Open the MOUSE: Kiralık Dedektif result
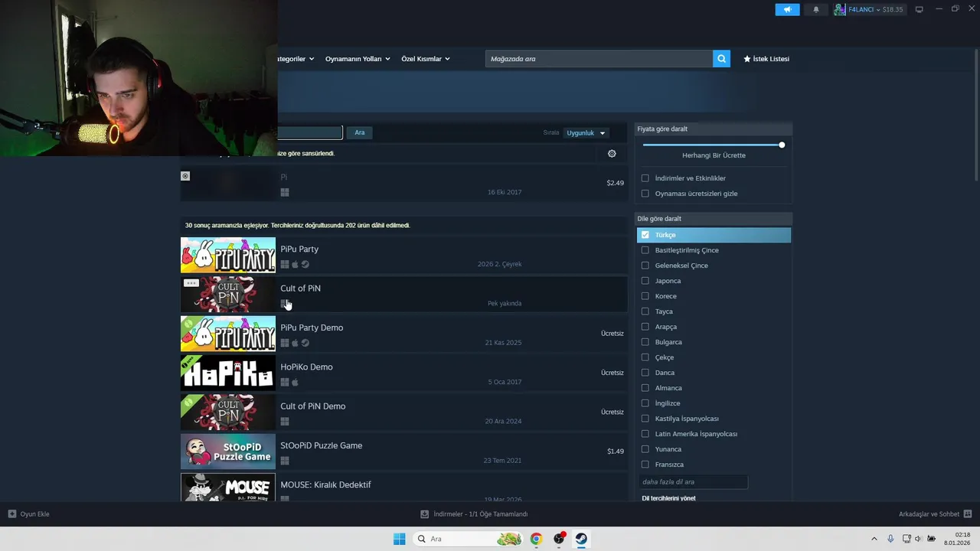Image resolution: width=980 pixels, height=551 pixels. pos(403,487)
